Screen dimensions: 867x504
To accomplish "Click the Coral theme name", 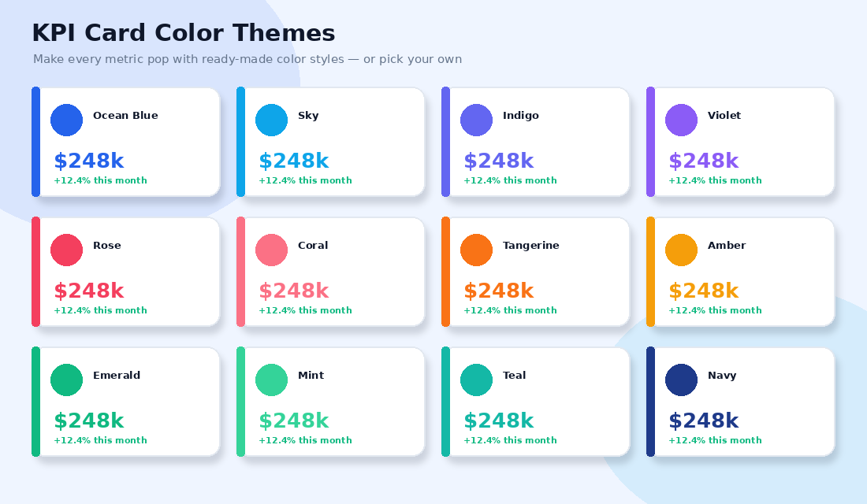I will (x=312, y=246).
